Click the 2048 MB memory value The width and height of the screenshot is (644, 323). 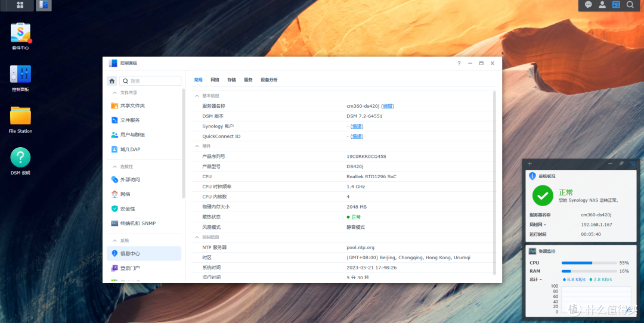(357, 207)
